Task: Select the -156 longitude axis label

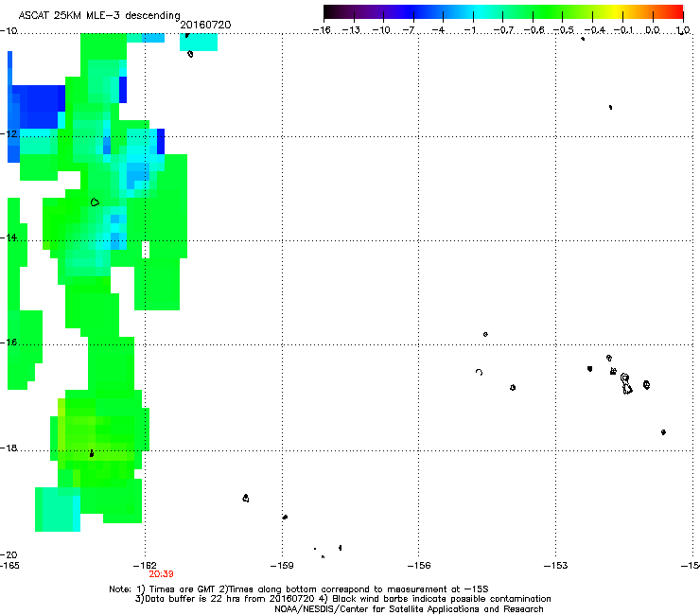Action: (x=419, y=566)
